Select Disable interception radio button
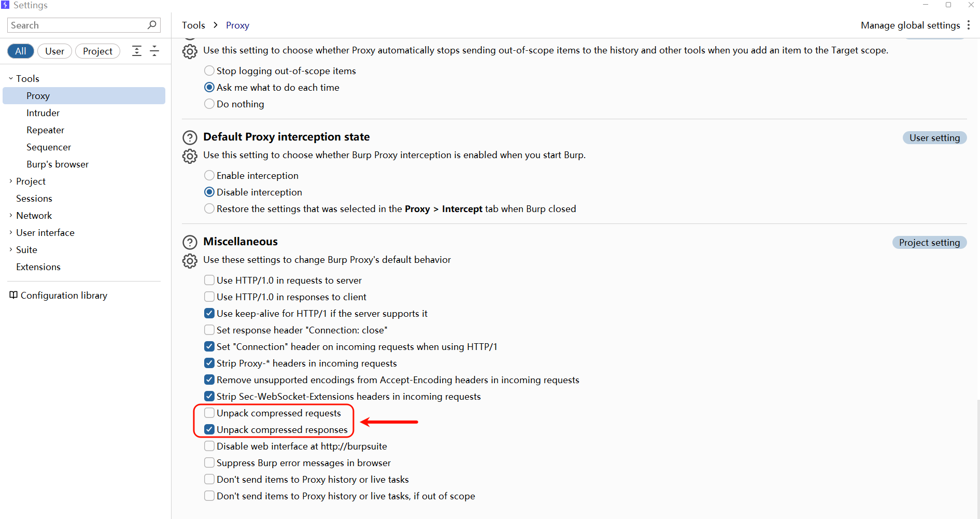Screen dimensions: 980x519 pos(209,192)
